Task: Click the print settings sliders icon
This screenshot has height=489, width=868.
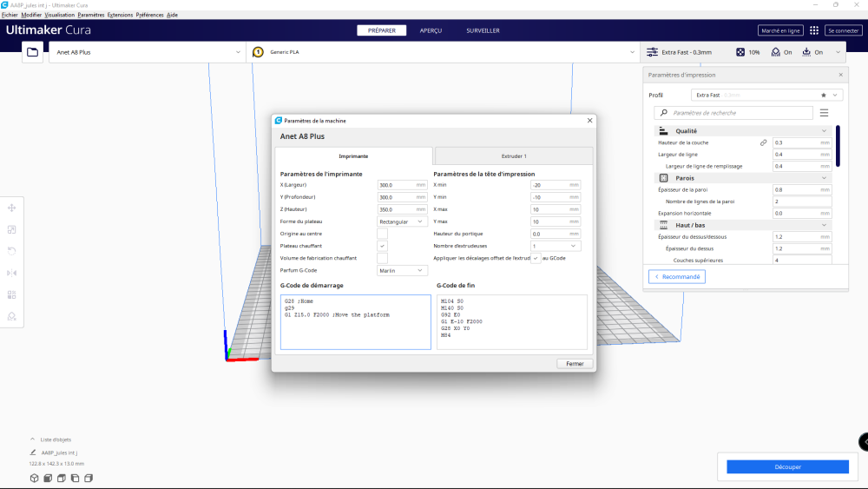Action: click(653, 52)
